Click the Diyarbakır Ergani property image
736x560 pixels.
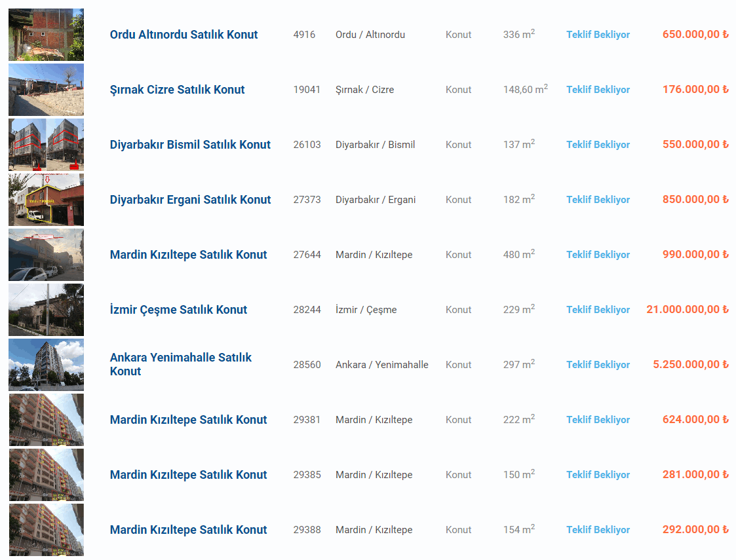46,200
